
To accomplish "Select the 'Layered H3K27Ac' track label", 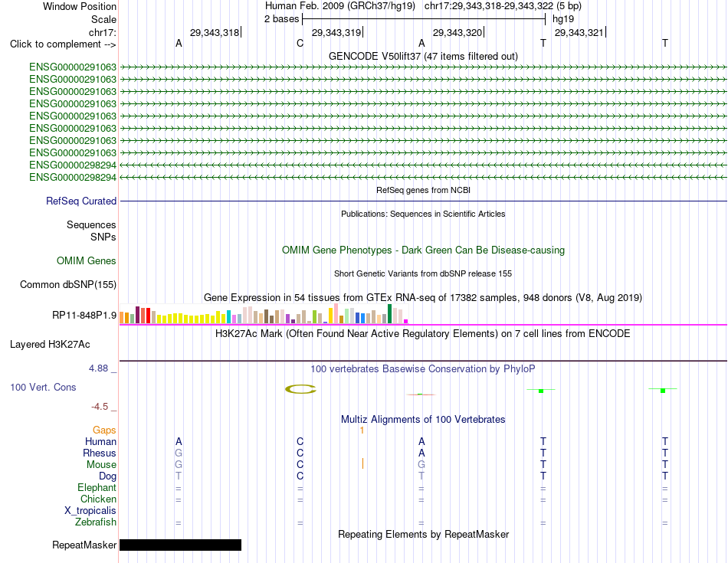I will pyautogui.click(x=50, y=345).
